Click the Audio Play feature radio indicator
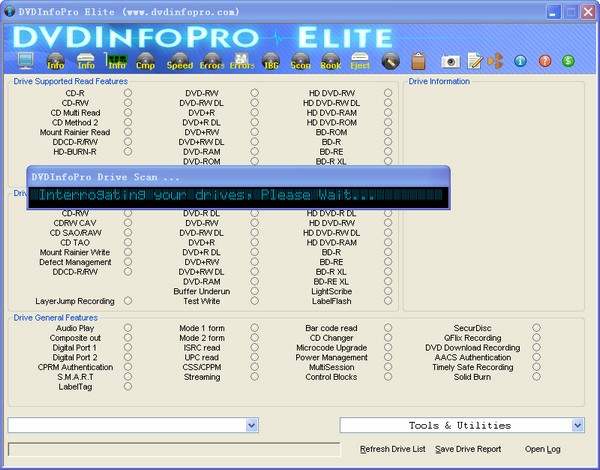600x470 pixels. tap(128, 328)
